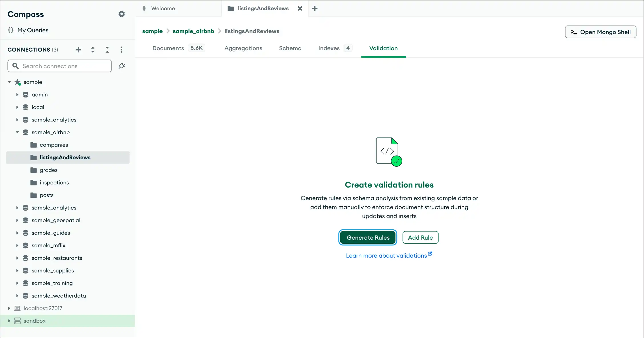This screenshot has height=338, width=644.
Task: Create a new connection with the plus icon
Action: coord(78,49)
